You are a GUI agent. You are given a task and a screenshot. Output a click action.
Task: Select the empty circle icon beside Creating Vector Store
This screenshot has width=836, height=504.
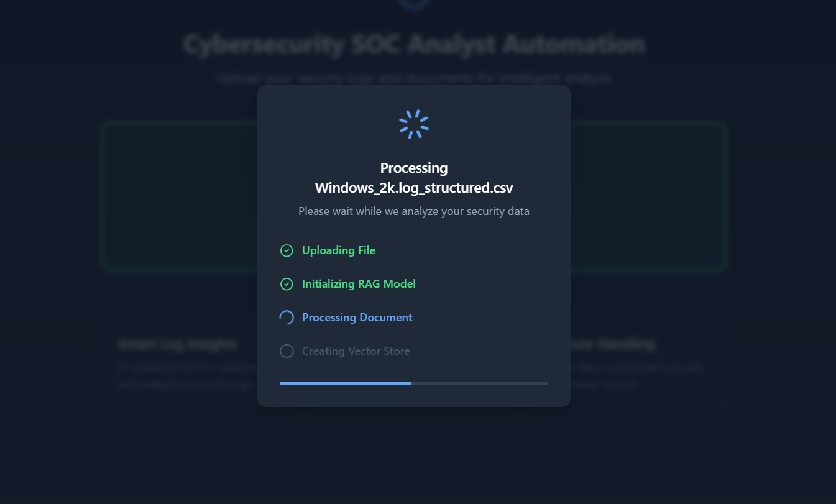coord(287,351)
